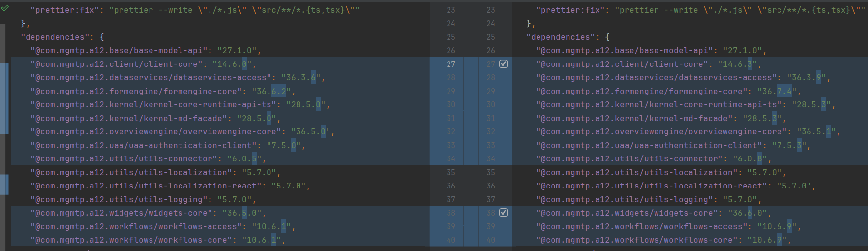
Task: Click the green inspection checkmark icon
Action: (5, 8)
